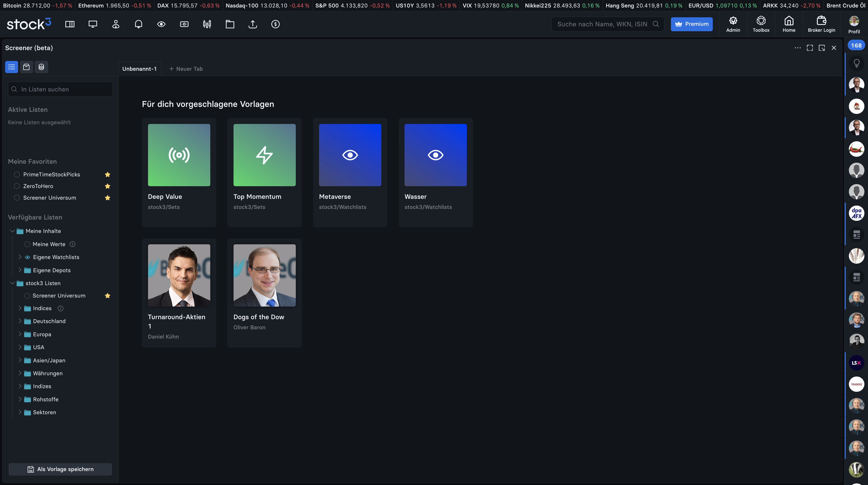Select ZeroToHero radio in favorites
Screen dimensions: 868x485
(x=17, y=186)
